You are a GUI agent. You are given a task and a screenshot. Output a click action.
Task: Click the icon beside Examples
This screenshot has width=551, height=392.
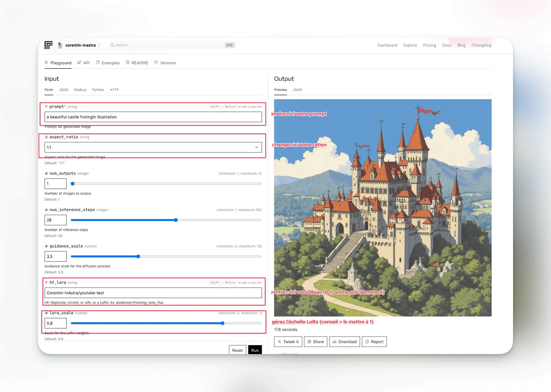point(98,63)
